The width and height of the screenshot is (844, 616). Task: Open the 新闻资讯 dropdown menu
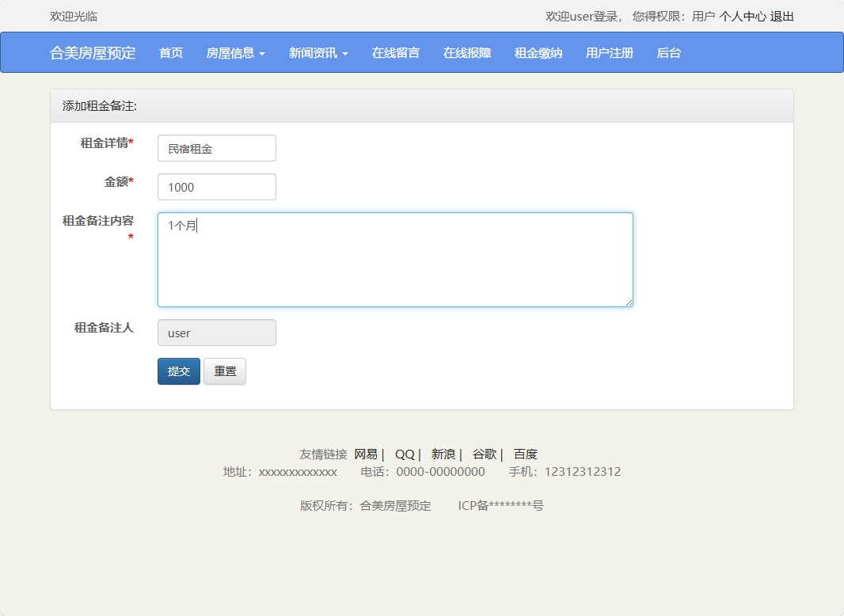coord(318,52)
